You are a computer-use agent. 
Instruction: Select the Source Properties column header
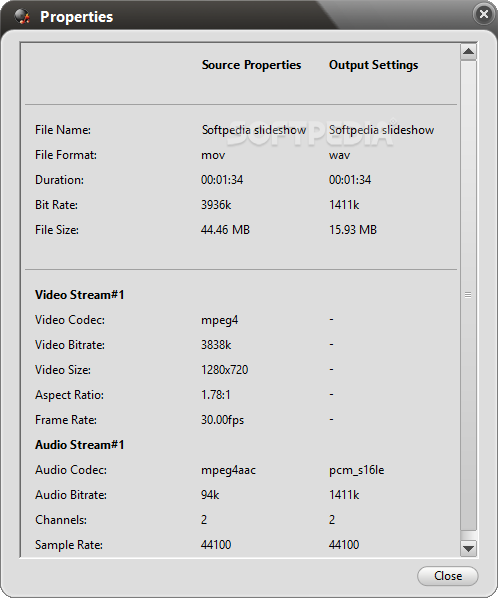[251, 65]
